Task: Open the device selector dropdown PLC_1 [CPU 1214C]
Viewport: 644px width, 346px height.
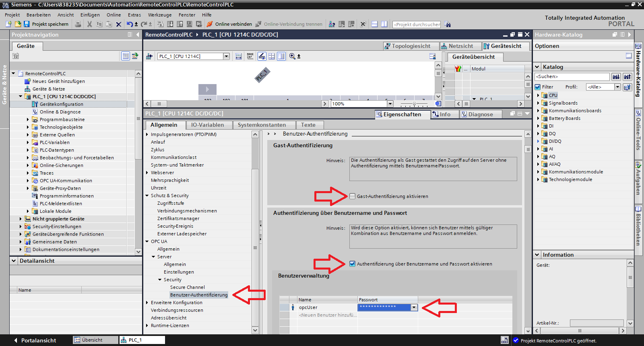Action: coord(226,56)
